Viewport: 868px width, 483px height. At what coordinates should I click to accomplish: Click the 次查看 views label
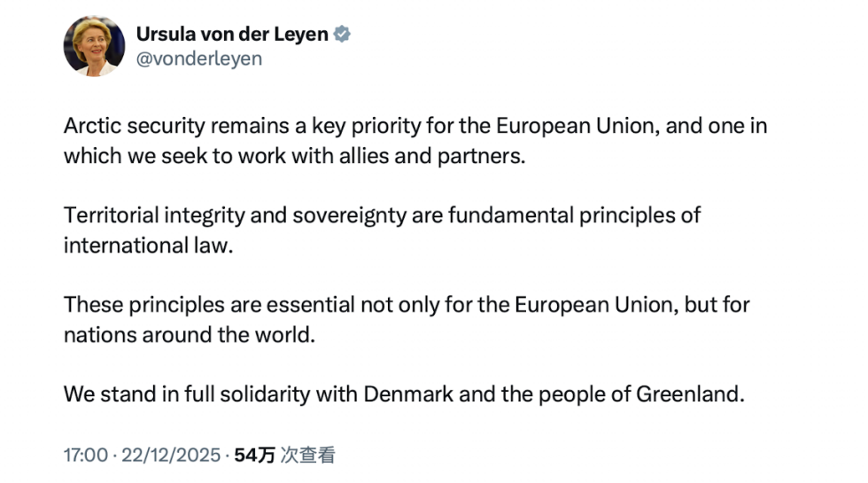[x=307, y=456]
